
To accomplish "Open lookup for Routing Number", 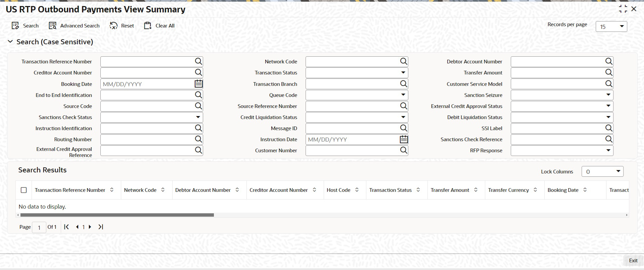I will [x=198, y=139].
